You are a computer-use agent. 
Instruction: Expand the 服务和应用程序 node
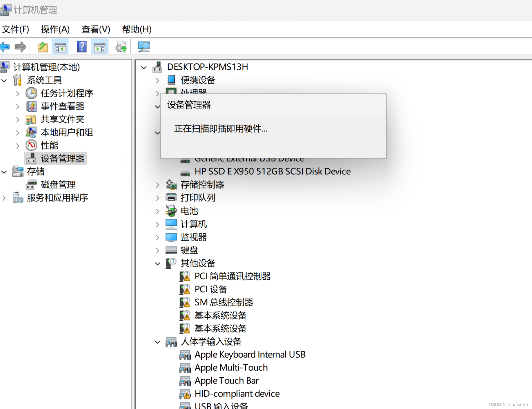(x=4, y=198)
